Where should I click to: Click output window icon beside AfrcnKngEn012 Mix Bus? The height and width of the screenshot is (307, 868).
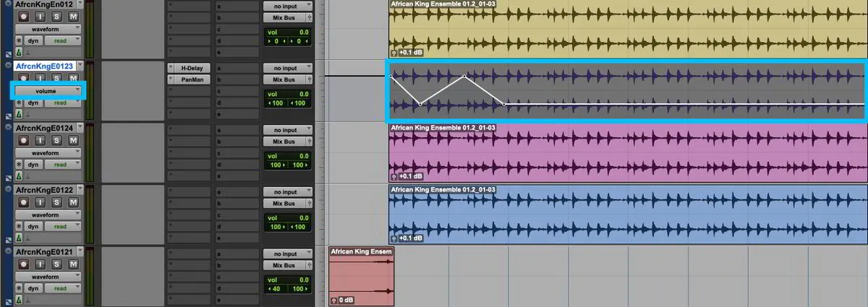tap(310, 17)
